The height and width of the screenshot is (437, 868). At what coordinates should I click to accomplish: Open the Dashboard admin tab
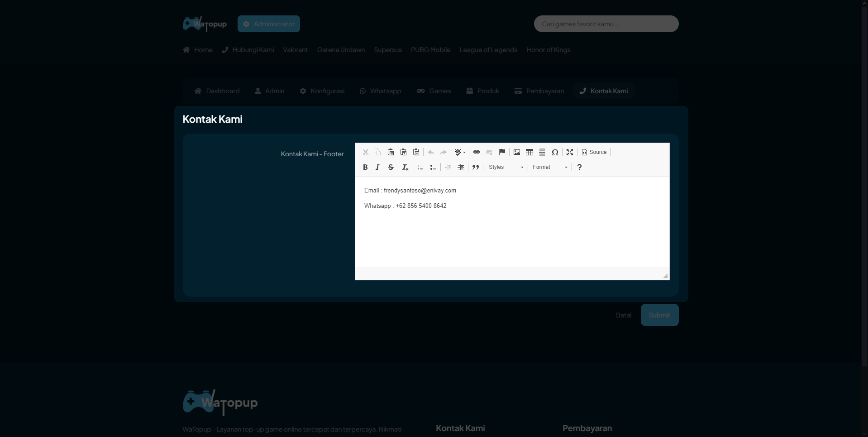pyautogui.click(x=217, y=91)
